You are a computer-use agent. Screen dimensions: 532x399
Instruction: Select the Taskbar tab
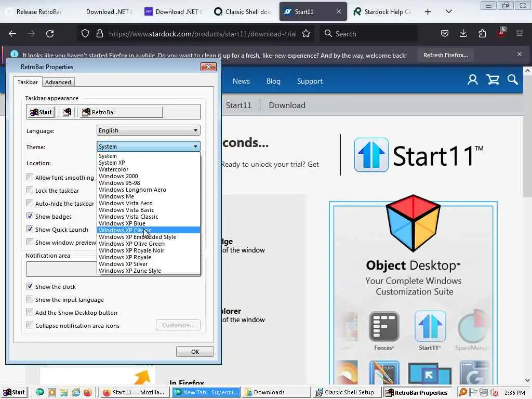pyautogui.click(x=28, y=82)
